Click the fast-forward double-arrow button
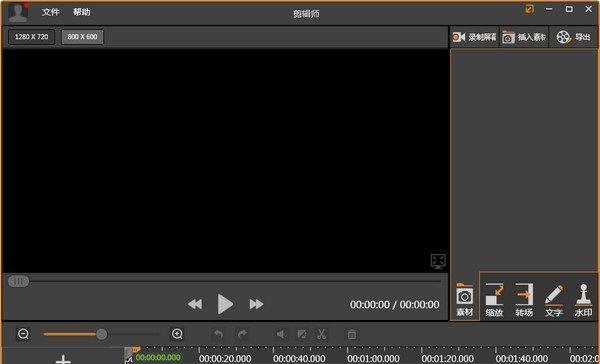The image size is (600, 364). click(256, 304)
